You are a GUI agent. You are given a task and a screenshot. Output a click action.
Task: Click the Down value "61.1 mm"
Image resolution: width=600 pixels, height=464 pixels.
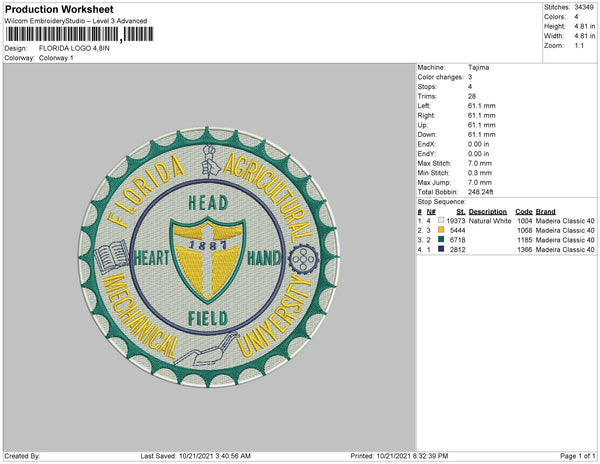(x=481, y=135)
